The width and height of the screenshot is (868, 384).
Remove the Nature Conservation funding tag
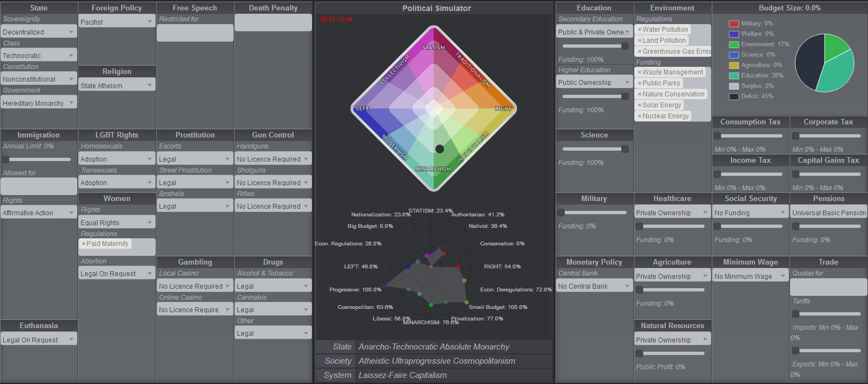pos(639,94)
